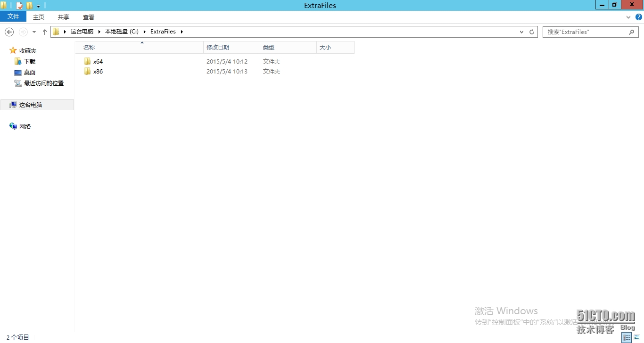This screenshot has width=644, height=343.
Task: Go back using the back arrow
Action: click(9, 32)
